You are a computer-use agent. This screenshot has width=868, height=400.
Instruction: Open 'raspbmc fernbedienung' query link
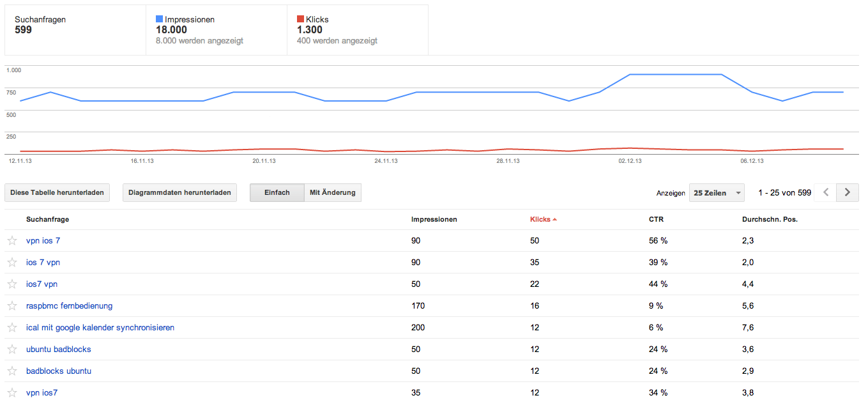69,306
